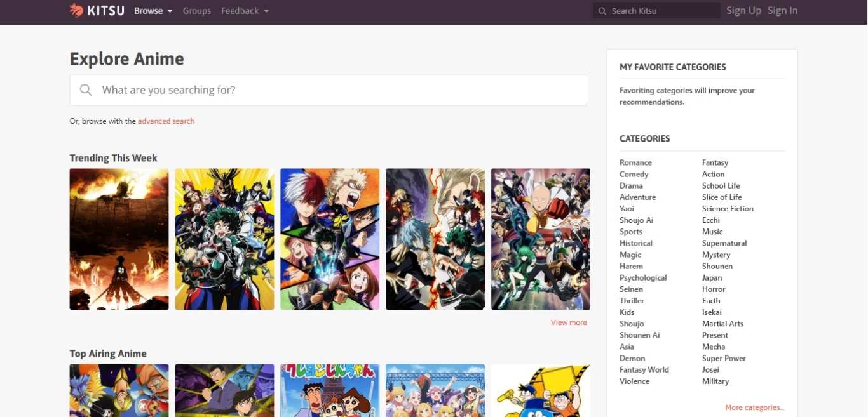Open the Psychological category
Image resolution: width=868 pixels, height=417 pixels.
click(x=643, y=278)
